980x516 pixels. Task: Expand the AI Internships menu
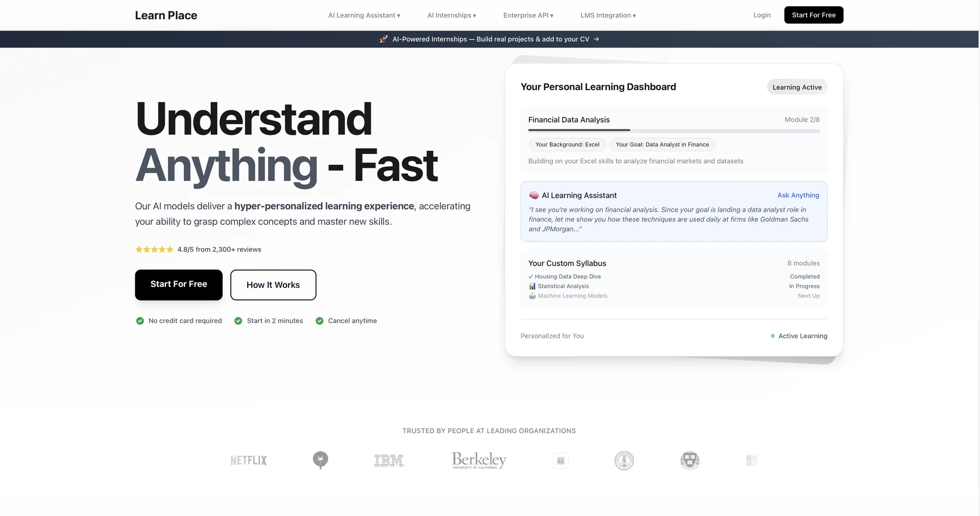coord(451,15)
